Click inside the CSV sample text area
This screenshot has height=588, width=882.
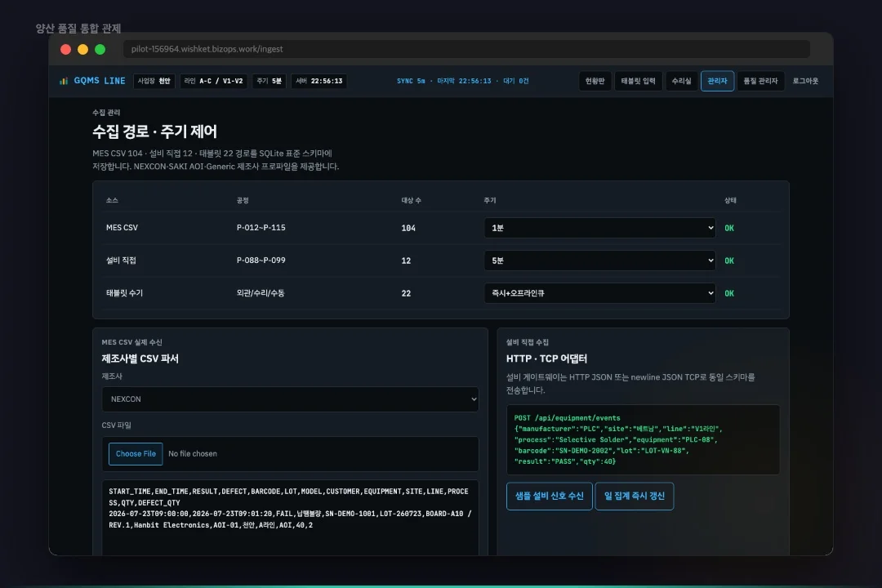(290, 517)
